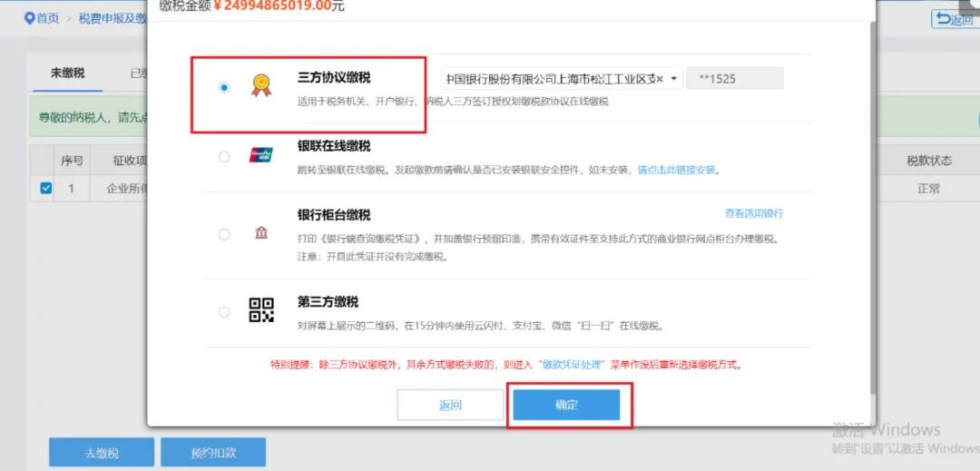Click the dialog's vertical scrollbar

point(873,206)
